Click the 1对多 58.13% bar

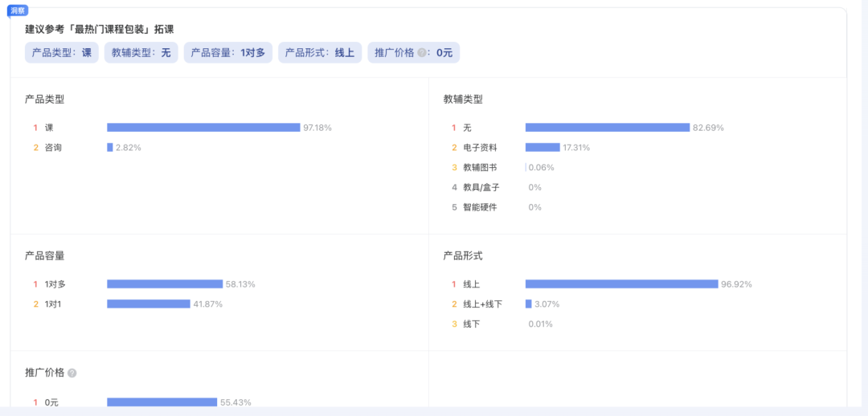click(165, 283)
